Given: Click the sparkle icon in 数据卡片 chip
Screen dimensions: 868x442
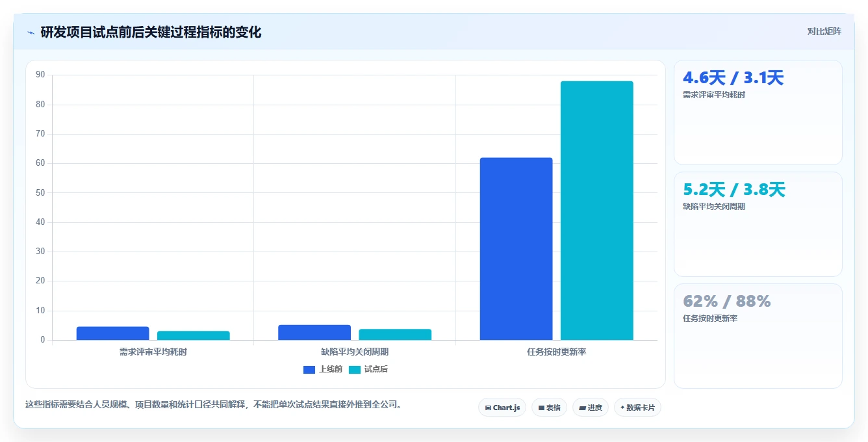Looking at the screenshot, I should [x=622, y=408].
